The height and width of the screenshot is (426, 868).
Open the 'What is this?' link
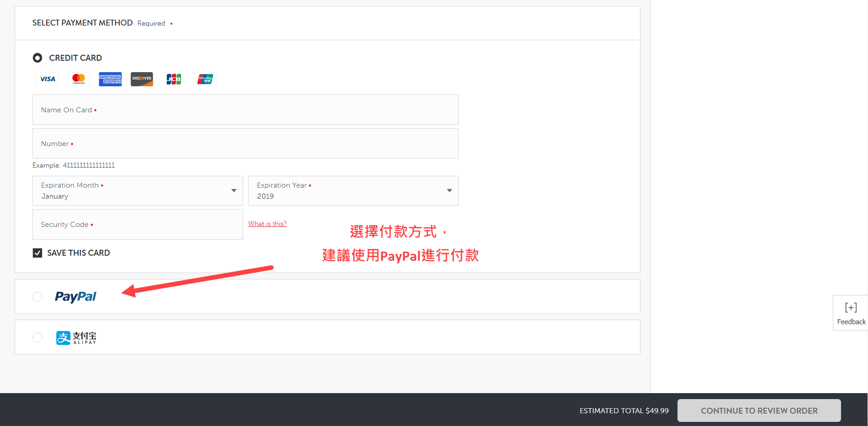click(x=267, y=224)
